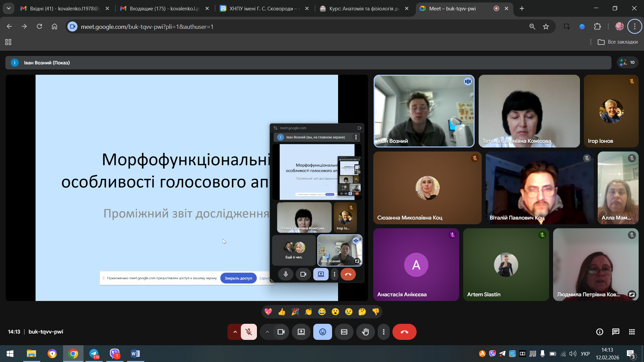The width and height of the screenshot is (644, 362).
Task: Unmute the microphone in bottom toolbar
Action: 249,332
